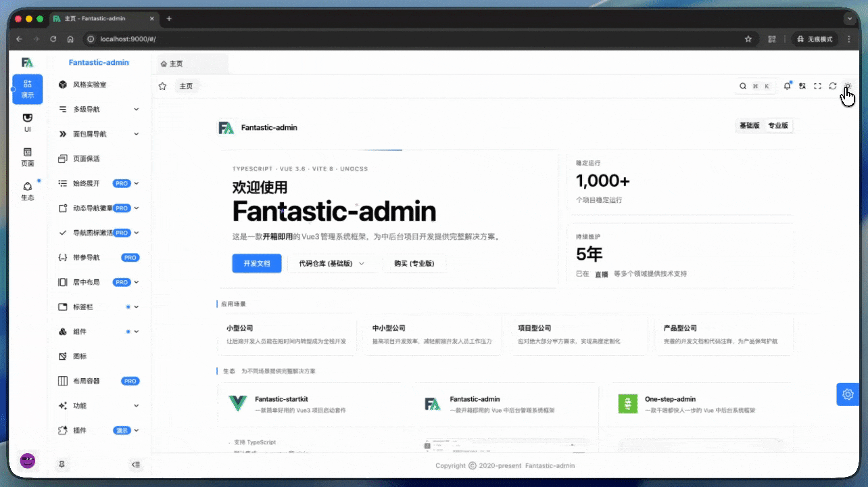Open the language translation switcher
The width and height of the screenshot is (868, 487).
(802, 86)
